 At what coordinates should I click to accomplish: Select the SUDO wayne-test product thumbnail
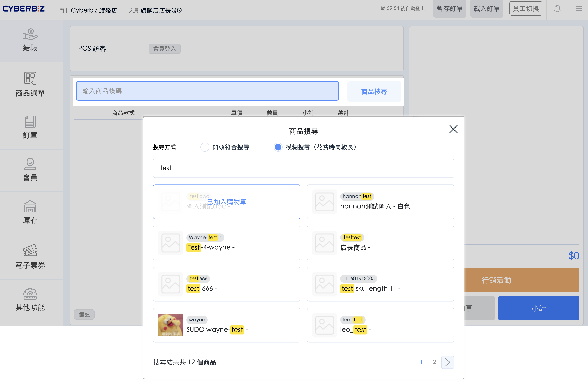pos(171,325)
